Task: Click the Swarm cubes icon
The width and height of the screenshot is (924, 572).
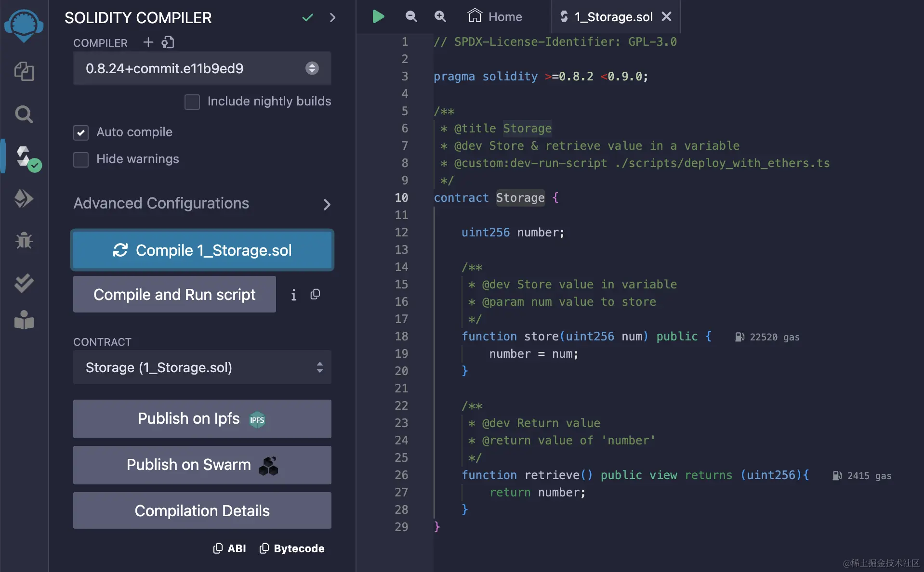Action: pos(268,466)
